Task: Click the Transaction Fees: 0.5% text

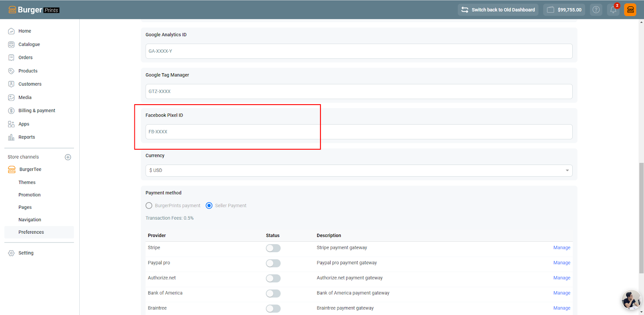Action: coord(169,218)
